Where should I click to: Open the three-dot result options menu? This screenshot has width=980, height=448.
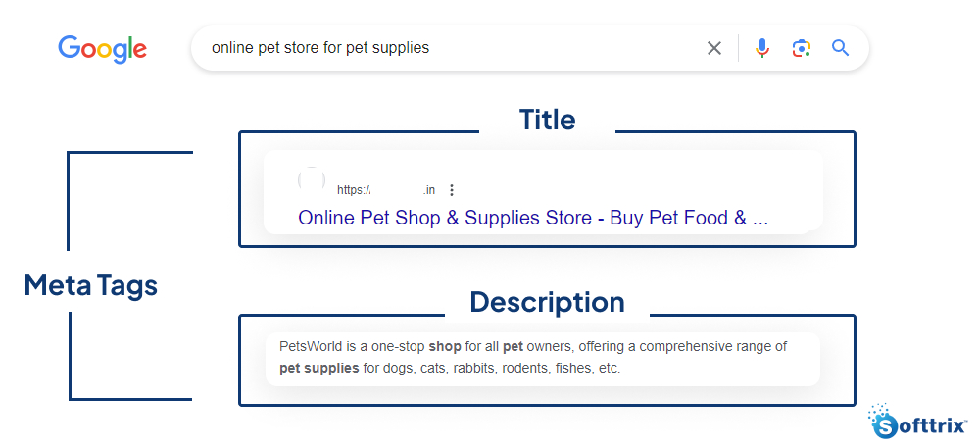(x=452, y=190)
